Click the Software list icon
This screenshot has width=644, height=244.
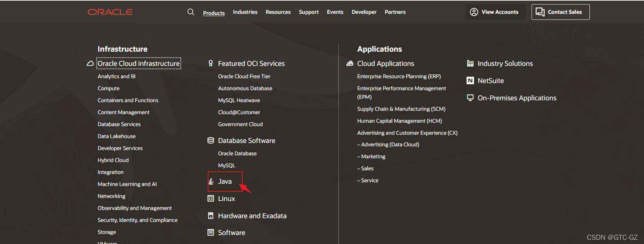tap(211, 233)
